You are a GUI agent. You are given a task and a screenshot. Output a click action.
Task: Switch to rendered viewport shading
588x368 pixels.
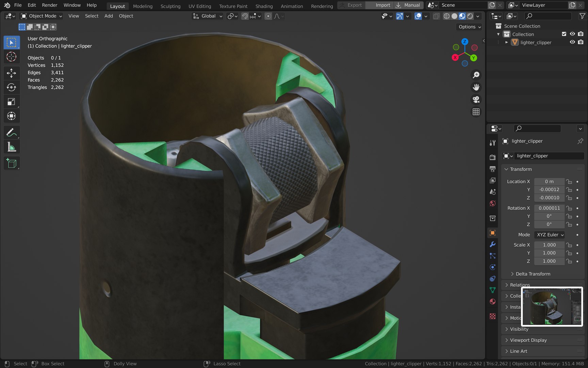pyautogui.click(x=470, y=16)
